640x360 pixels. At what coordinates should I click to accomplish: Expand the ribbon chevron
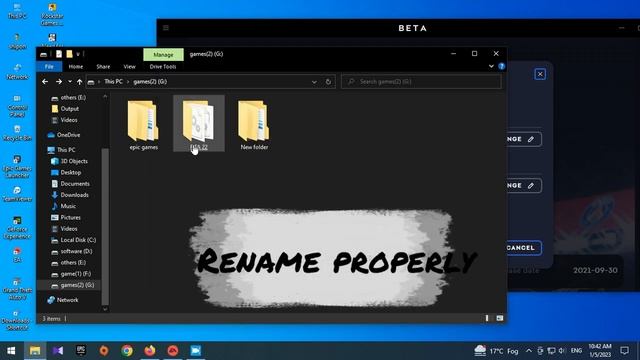(x=491, y=67)
